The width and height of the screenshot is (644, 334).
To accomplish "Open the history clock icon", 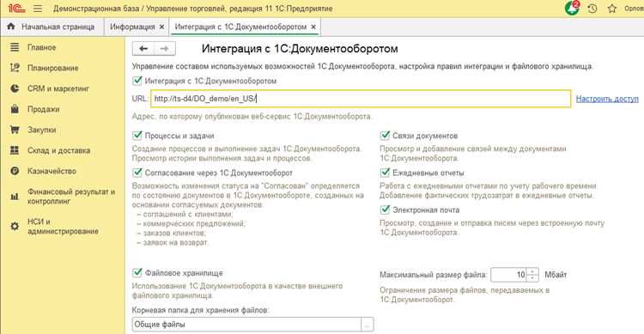I will coord(592,9).
